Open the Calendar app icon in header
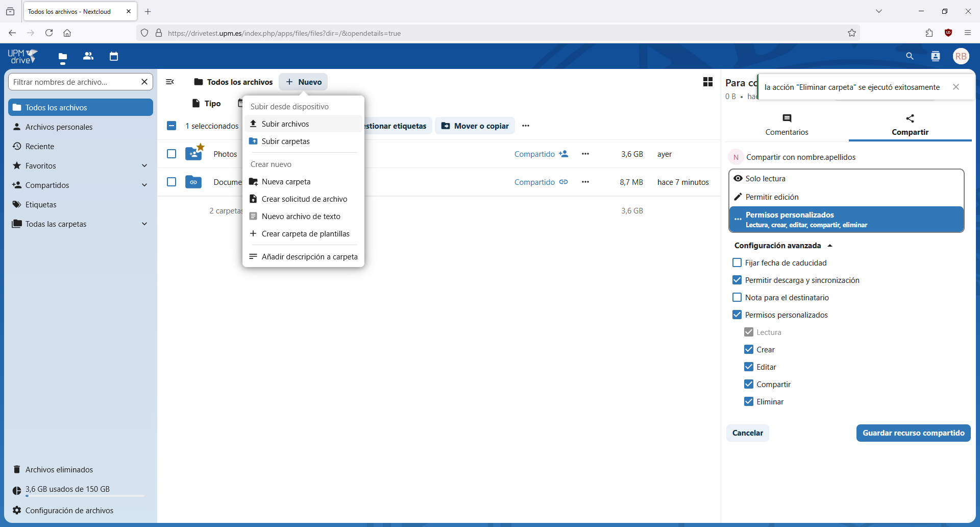Screen dimensions: 980x527 pos(114,56)
